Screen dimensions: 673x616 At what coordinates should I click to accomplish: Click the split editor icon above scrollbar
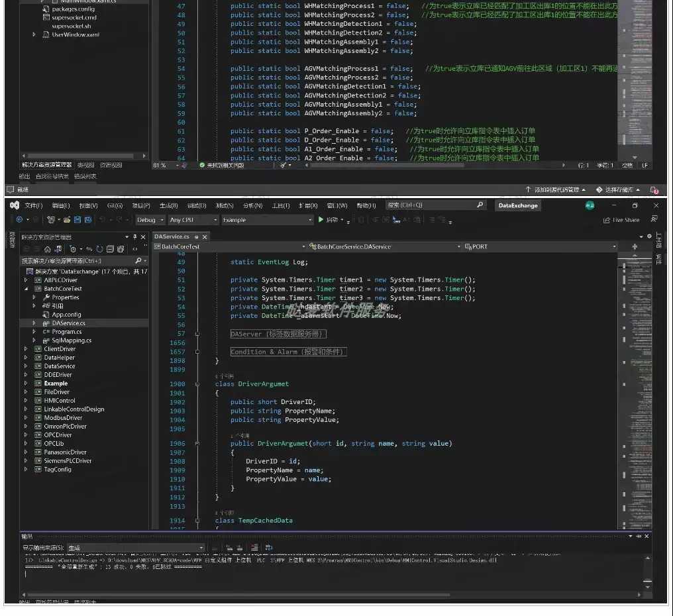click(x=635, y=246)
